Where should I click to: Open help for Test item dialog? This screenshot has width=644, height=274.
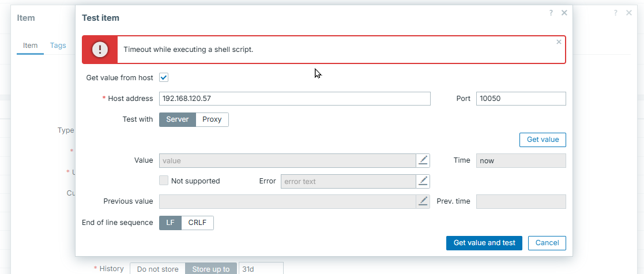[x=551, y=13]
